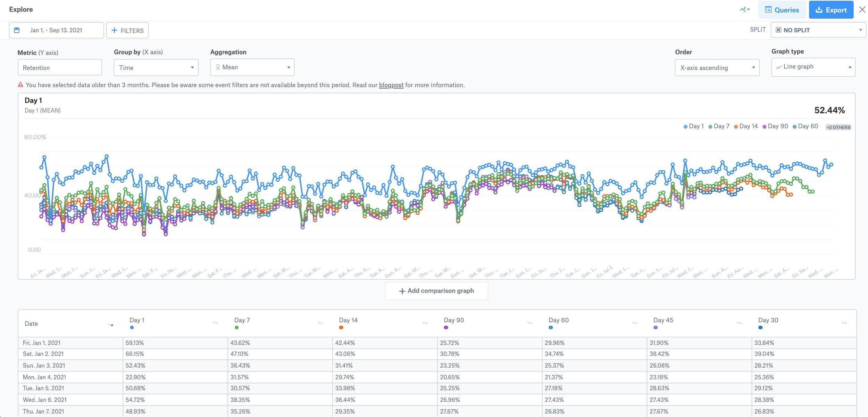The width and height of the screenshot is (868, 417).
Task: Open the Group by Time dropdown
Action: (156, 67)
